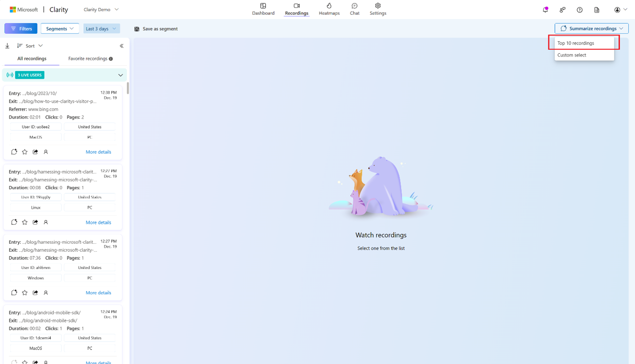Select the Recordings tab

click(x=297, y=9)
